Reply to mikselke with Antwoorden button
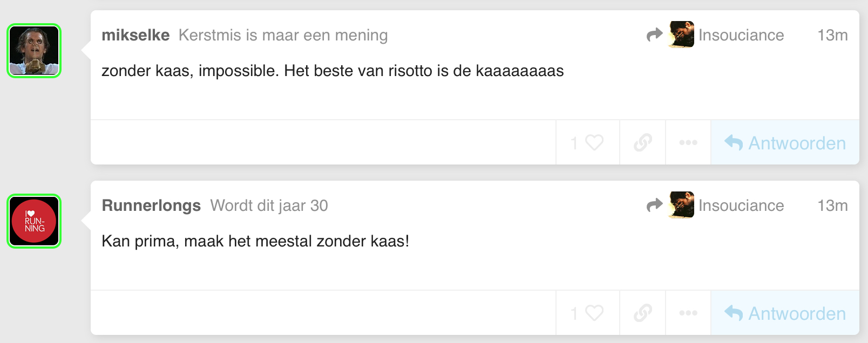Image resolution: width=868 pixels, height=343 pixels. (x=785, y=142)
